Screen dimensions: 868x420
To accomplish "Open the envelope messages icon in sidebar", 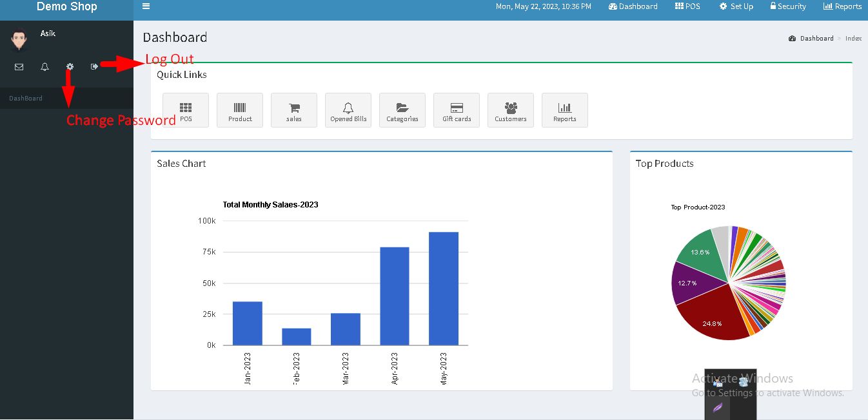I will click(19, 66).
